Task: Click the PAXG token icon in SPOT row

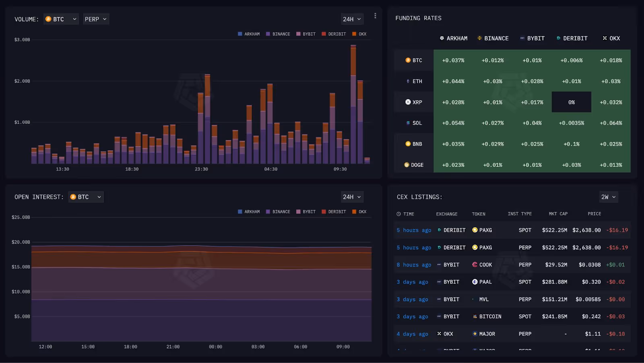Action: point(475,230)
